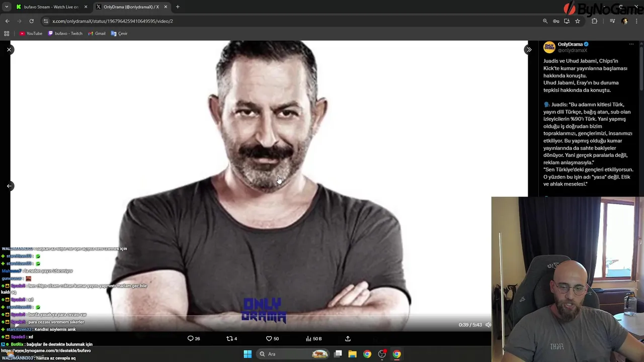The height and width of the screenshot is (362, 644).
Task: Bookmark this page with the star icon
Action: 578,21
